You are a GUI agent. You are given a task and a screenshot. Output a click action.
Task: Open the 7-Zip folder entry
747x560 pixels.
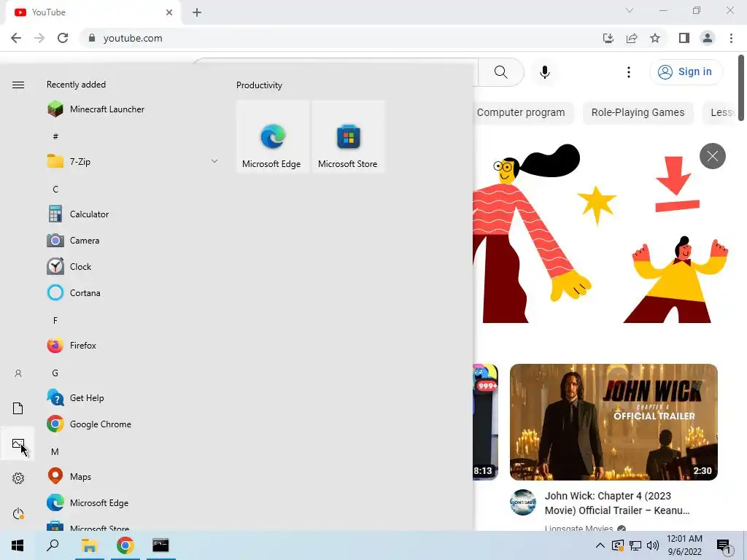[x=133, y=161]
